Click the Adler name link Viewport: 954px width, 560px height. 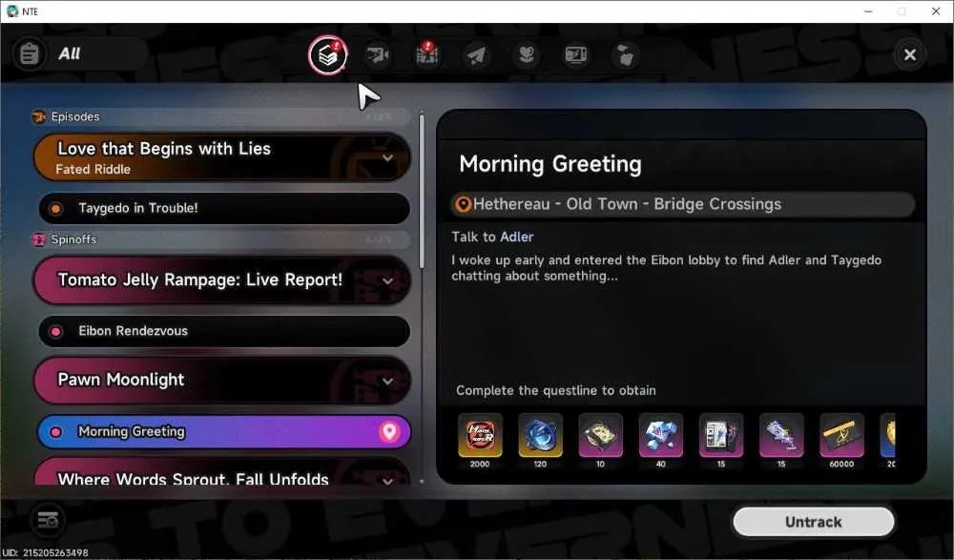pyautogui.click(x=516, y=237)
